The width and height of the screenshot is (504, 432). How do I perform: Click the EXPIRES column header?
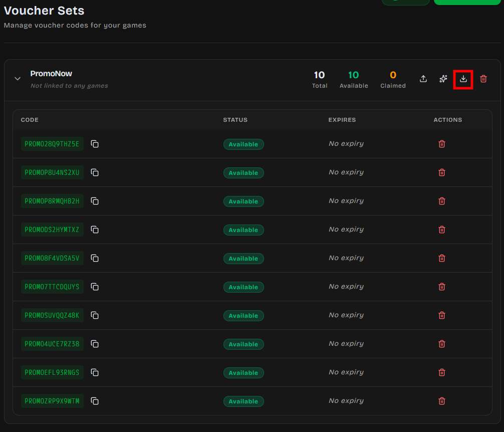pos(342,120)
